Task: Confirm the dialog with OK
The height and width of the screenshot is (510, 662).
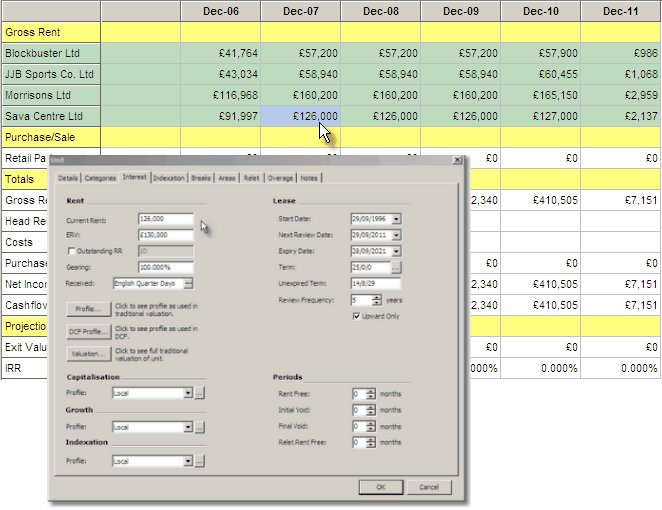Action: [x=381, y=487]
